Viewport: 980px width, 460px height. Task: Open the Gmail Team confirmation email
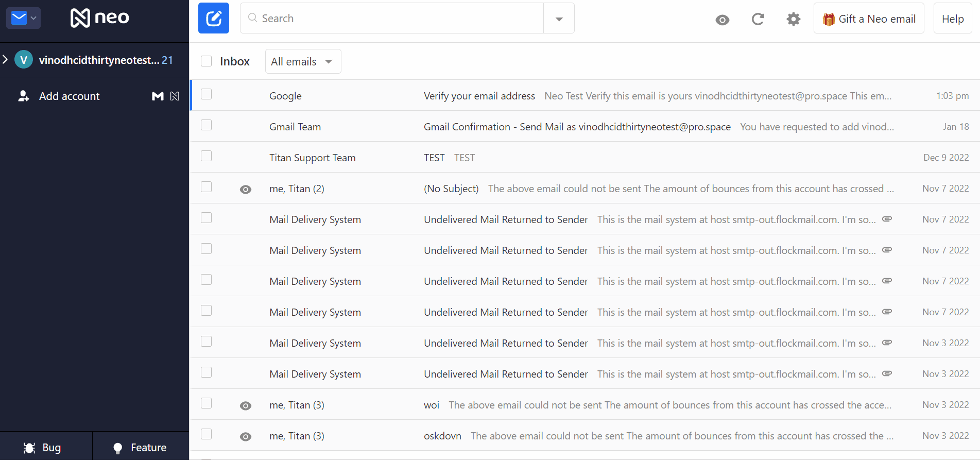point(577,127)
